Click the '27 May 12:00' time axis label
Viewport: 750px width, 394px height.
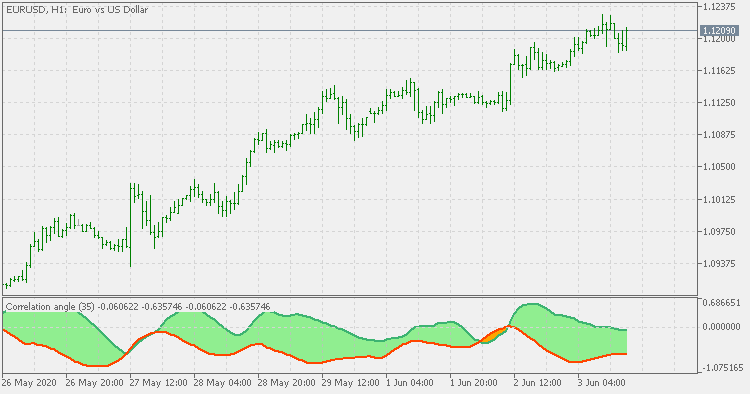coord(159,383)
